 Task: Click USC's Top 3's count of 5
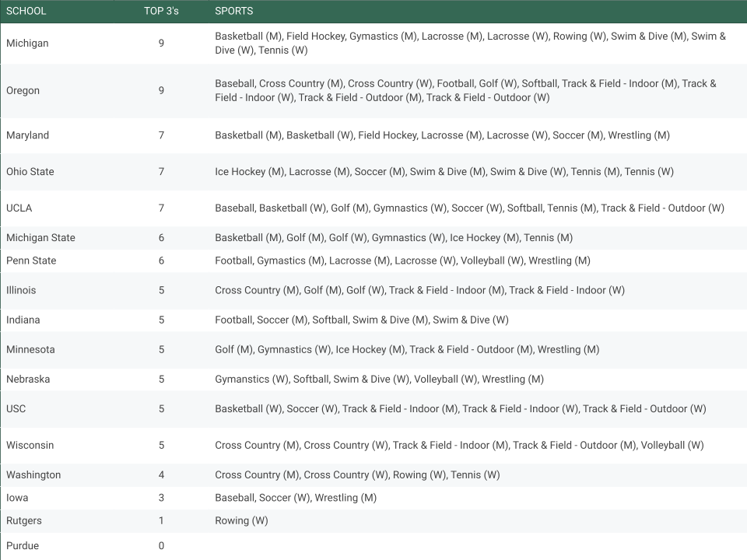click(161, 408)
